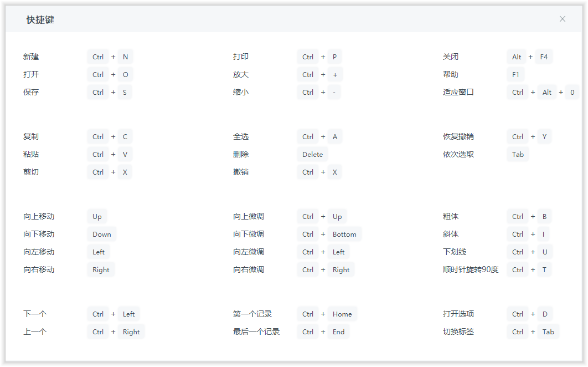This screenshot has width=588, height=367.
Task: Click the U key in 下划线 row
Action: [545, 252]
